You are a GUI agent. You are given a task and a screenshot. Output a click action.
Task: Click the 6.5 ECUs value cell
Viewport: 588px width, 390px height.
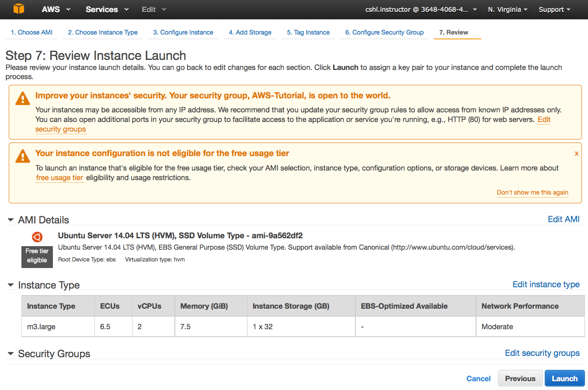click(113, 327)
